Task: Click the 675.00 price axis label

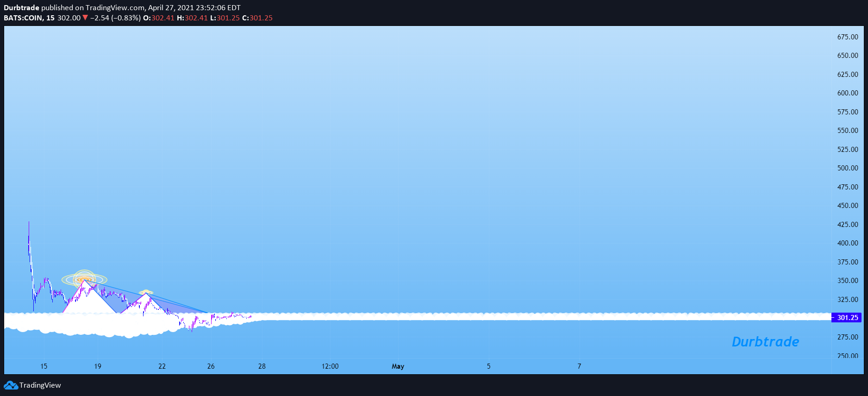Action: pos(848,37)
